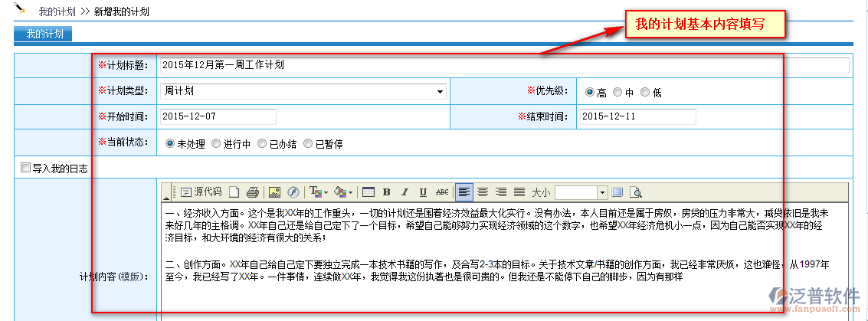
Task: Select 低 priority radio button
Action: pyautogui.click(x=645, y=92)
